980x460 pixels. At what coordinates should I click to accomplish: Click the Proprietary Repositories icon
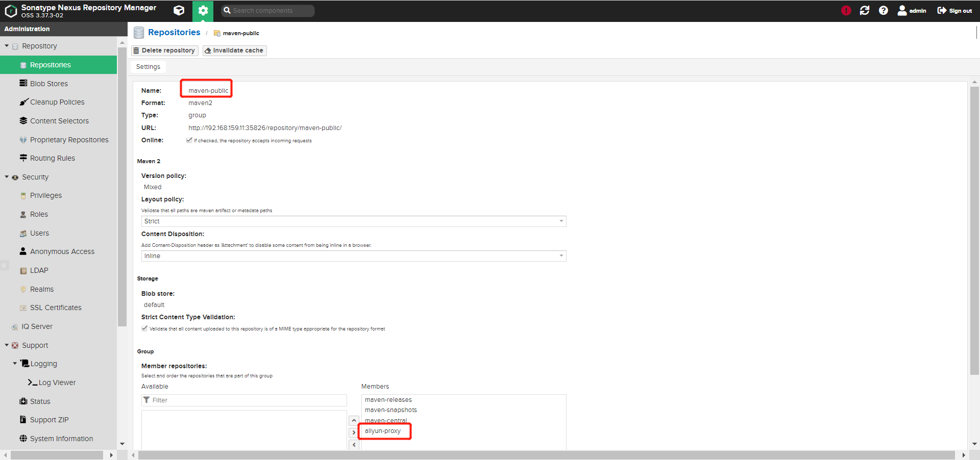[23, 140]
